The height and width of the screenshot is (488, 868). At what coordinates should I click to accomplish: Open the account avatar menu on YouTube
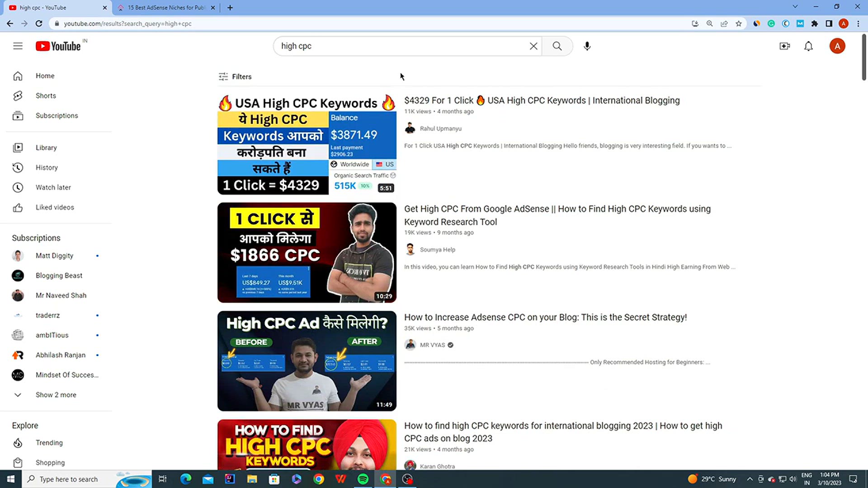point(837,46)
